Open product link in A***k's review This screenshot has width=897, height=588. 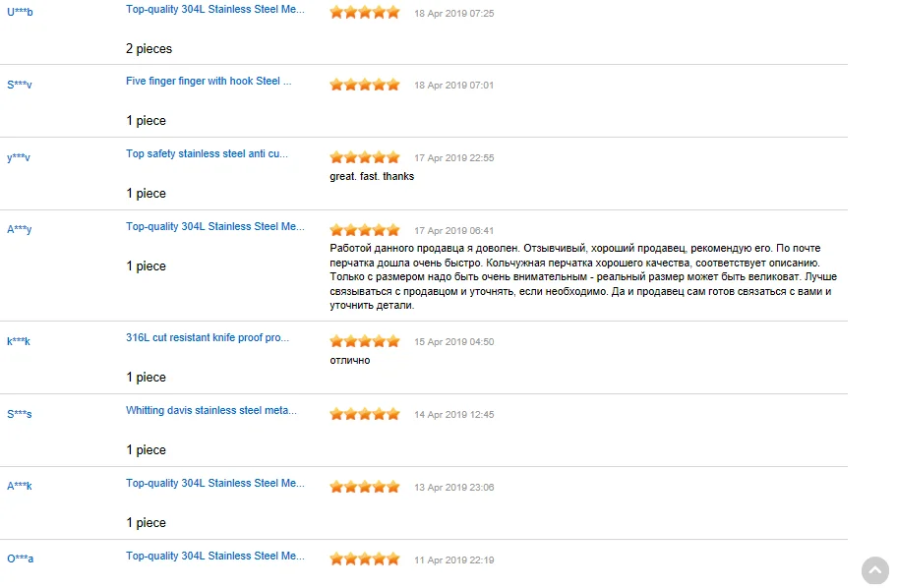pyautogui.click(x=215, y=484)
